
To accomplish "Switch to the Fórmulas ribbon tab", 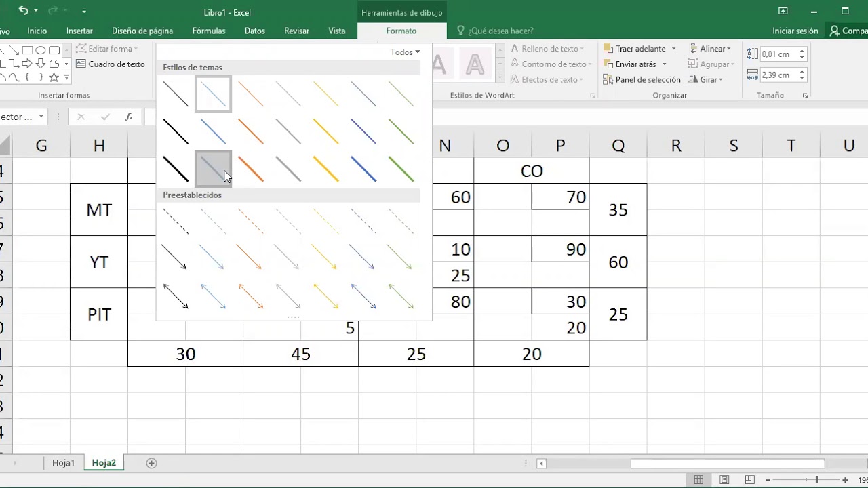I will pyautogui.click(x=209, y=30).
